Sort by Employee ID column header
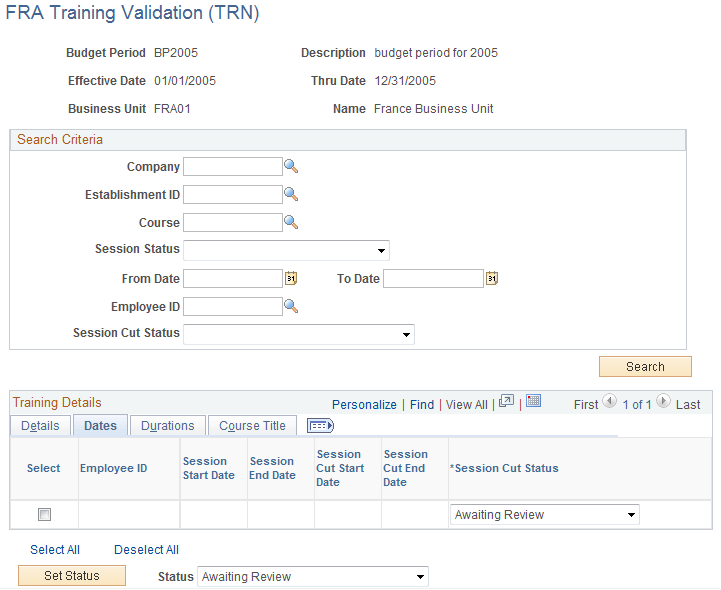721x590 pixels. [114, 468]
